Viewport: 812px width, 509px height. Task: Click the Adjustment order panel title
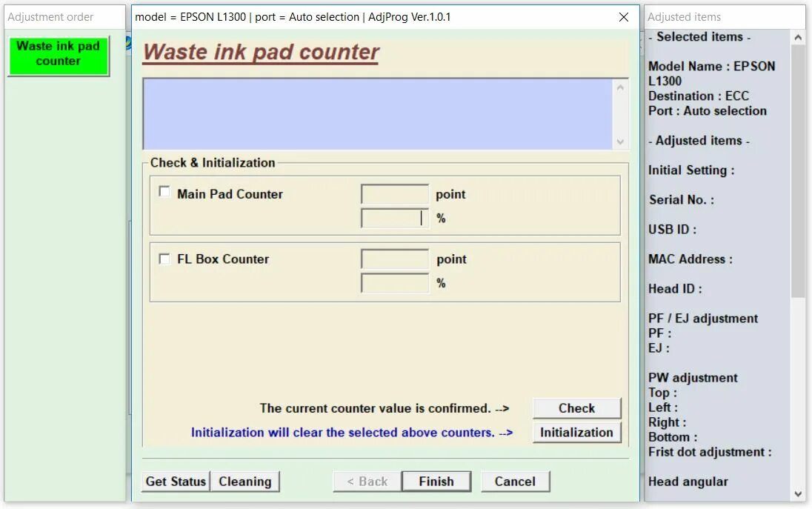(50, 17)
